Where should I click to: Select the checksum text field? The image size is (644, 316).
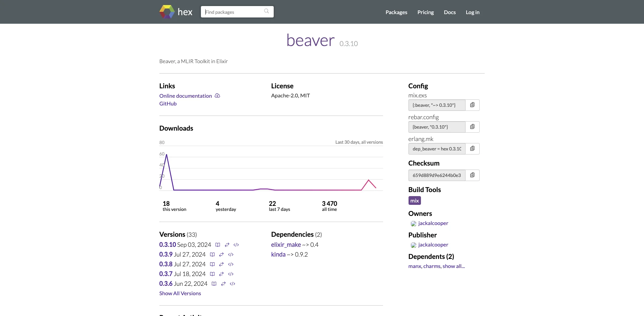click(x=437, y=175)
